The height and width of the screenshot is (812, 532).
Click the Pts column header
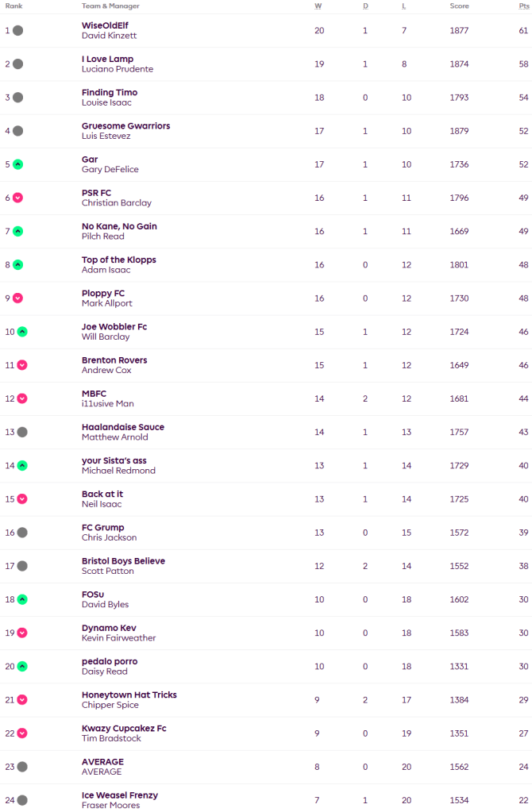click(x=523, y=6)
